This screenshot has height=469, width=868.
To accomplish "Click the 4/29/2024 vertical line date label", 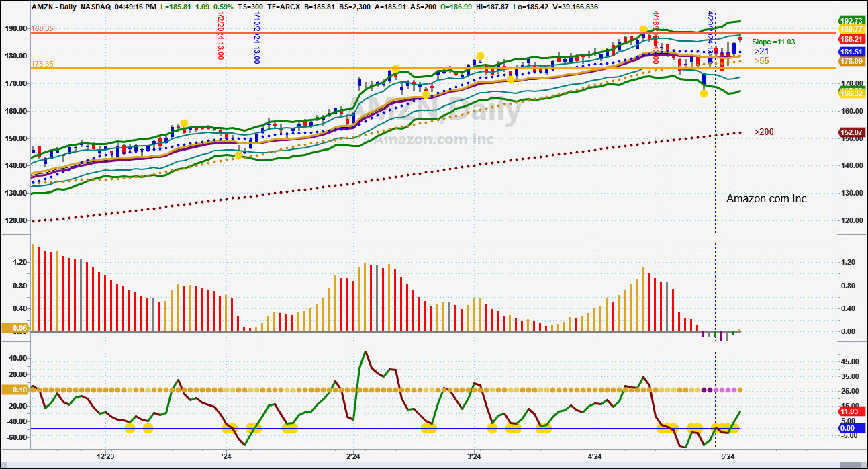I will (710, 38).
